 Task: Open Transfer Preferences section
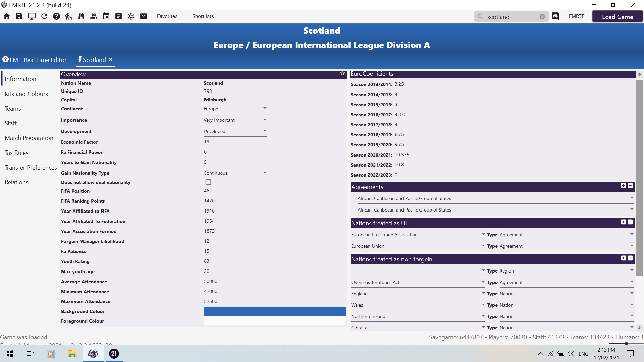coord(31,168)
